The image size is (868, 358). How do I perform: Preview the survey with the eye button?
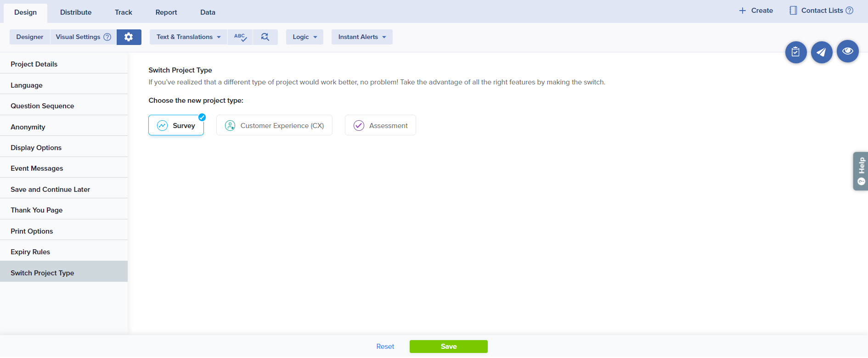pos(847,51)
